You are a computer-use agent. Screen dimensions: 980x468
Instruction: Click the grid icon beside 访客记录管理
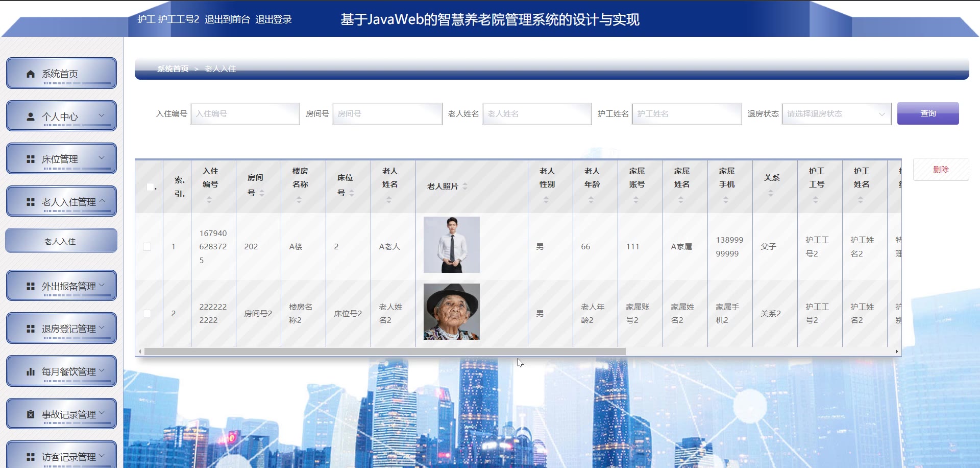coord(31,457)
